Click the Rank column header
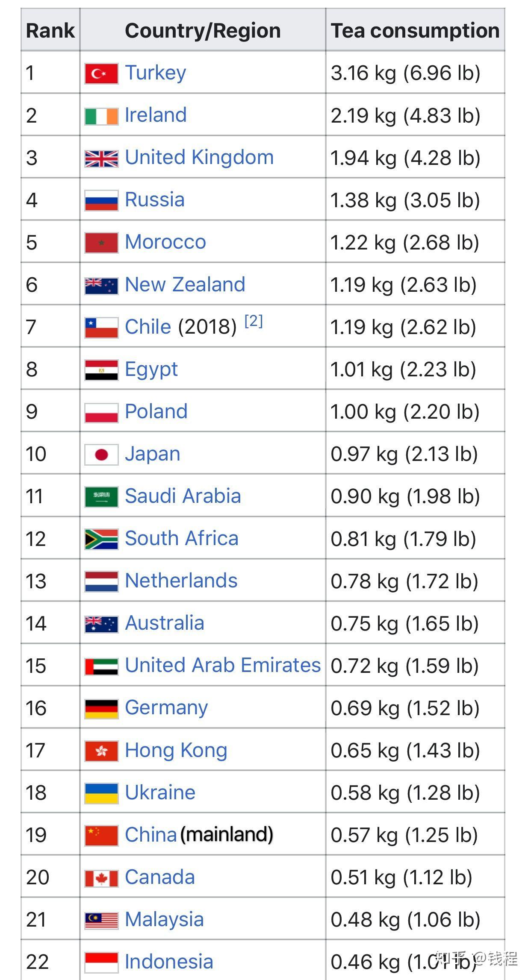531x980 pixels. point(50,30)
